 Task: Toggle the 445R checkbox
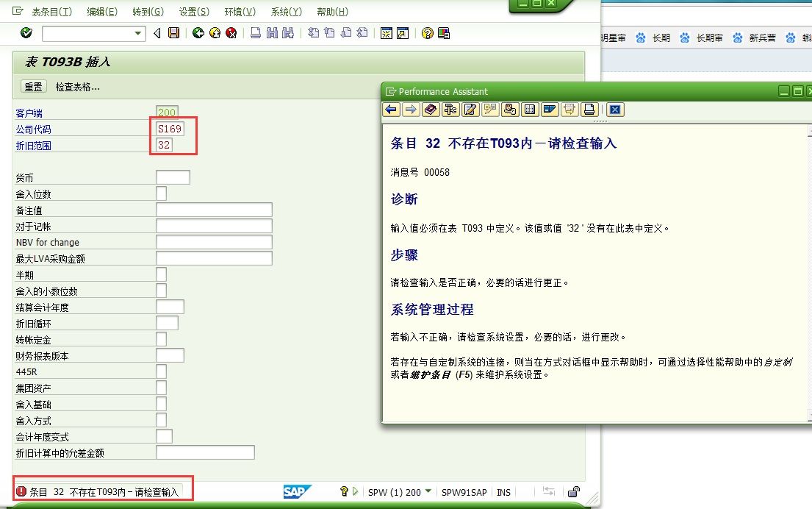tap(161, 371)
